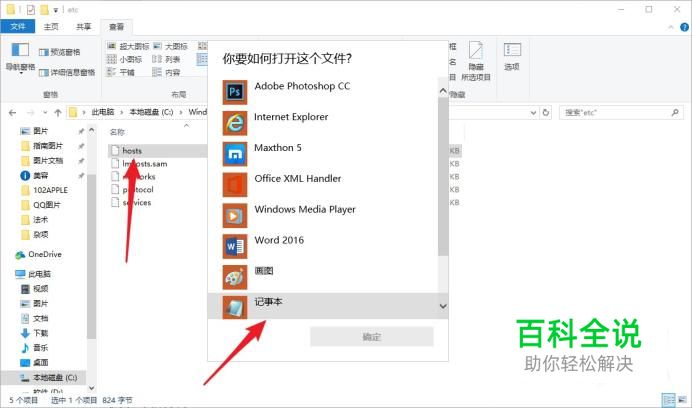Switch layout to 内容 content view
Viewport: 692px width, 408px height.
coord(166,72)
